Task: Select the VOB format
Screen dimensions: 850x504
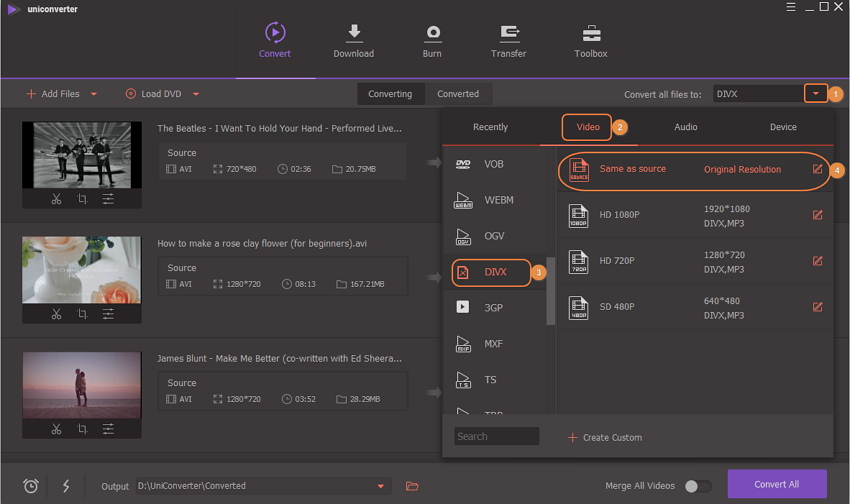Action: point(494,164)
